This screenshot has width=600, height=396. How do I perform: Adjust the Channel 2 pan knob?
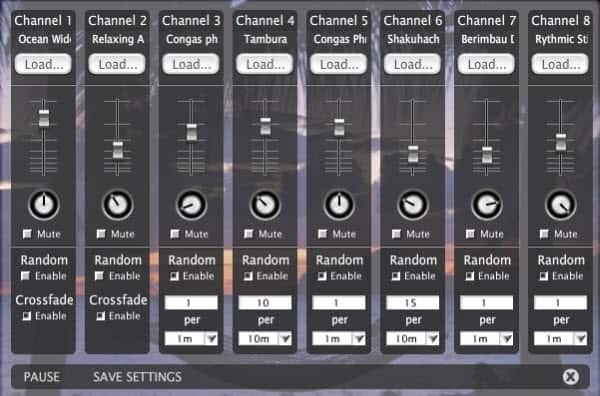point(118,205)
